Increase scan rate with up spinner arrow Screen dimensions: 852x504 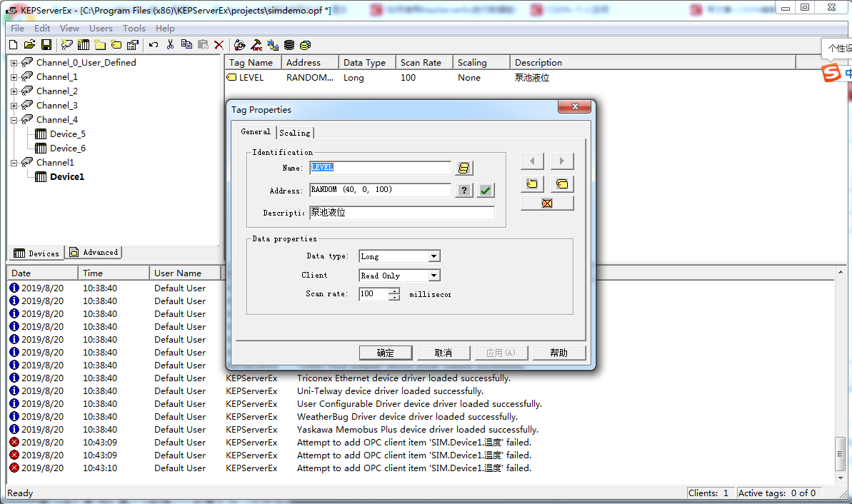coord(394,291)
